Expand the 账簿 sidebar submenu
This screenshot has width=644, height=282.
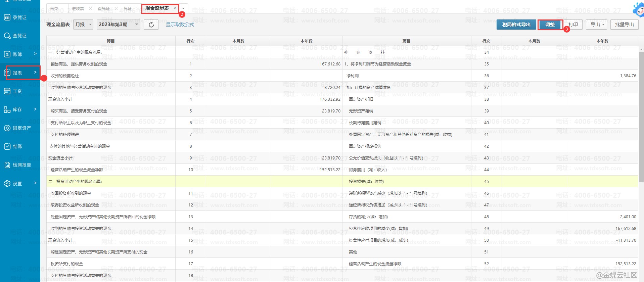pos(35,54)
